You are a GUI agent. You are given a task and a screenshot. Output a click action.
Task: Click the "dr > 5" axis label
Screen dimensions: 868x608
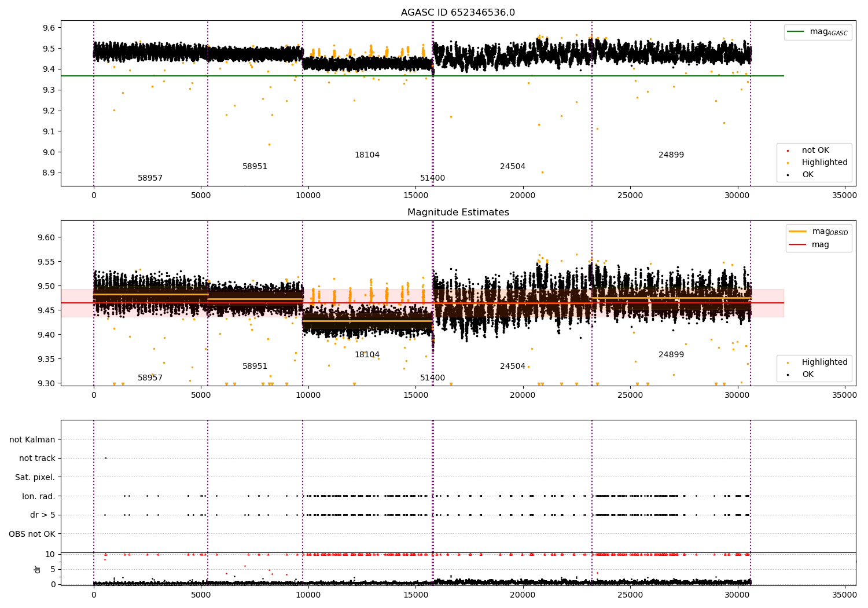(x=43, y=515)
